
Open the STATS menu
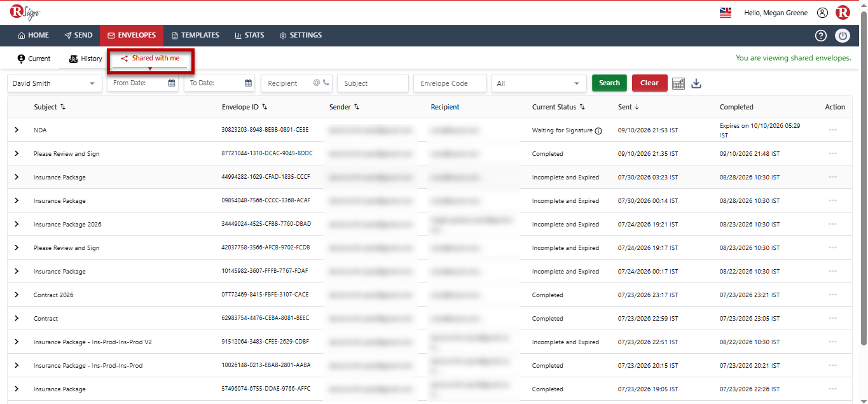coord(249,36)
